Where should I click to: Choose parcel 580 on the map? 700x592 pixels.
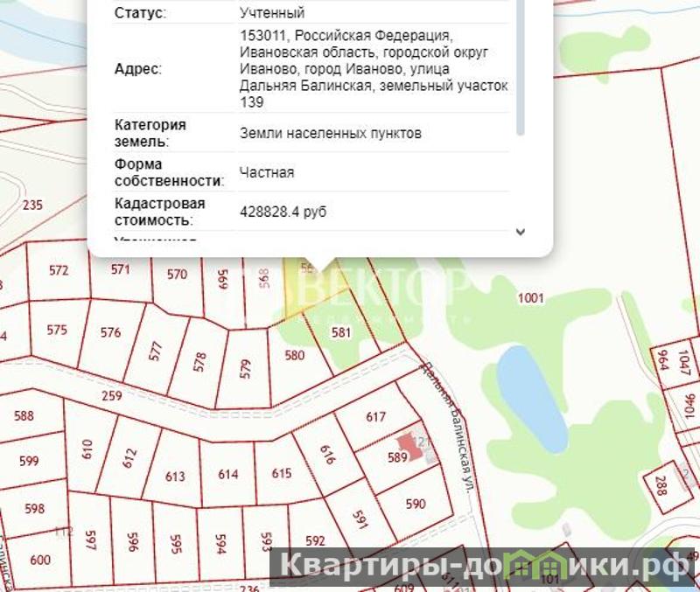[x=295, y=356]
